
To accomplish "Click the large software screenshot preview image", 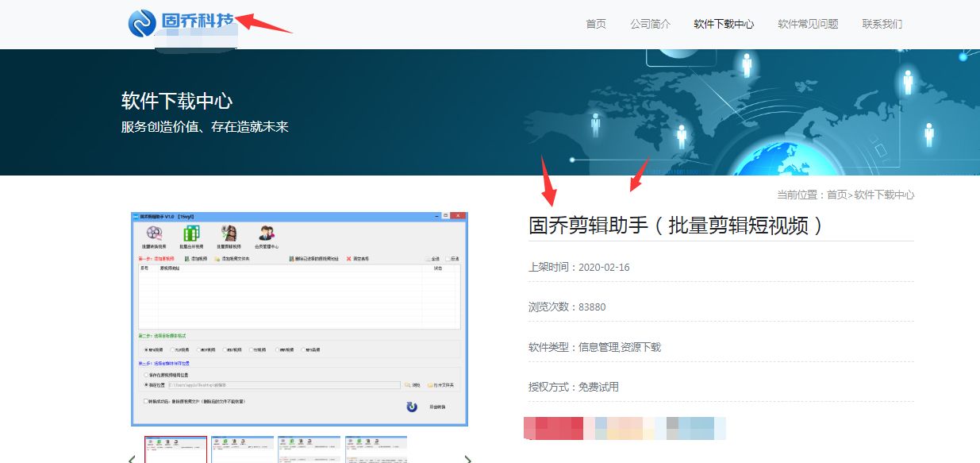I will [x=299, y=319].
